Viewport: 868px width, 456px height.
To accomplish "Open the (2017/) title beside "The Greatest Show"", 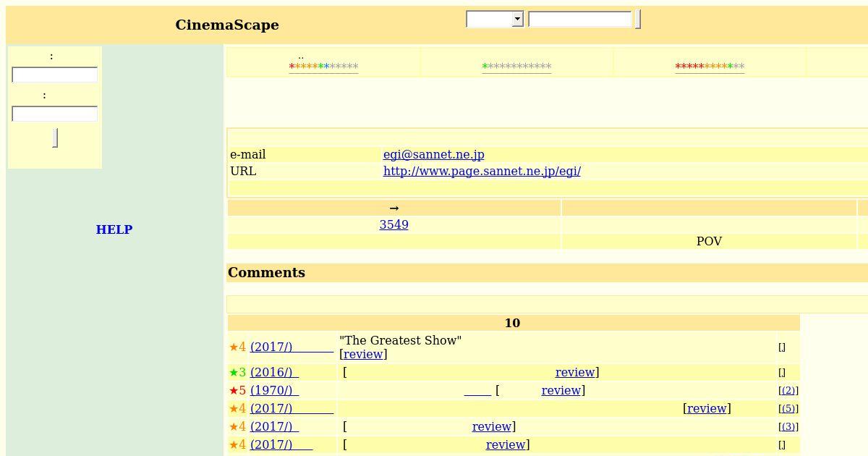I will (292, 347).
